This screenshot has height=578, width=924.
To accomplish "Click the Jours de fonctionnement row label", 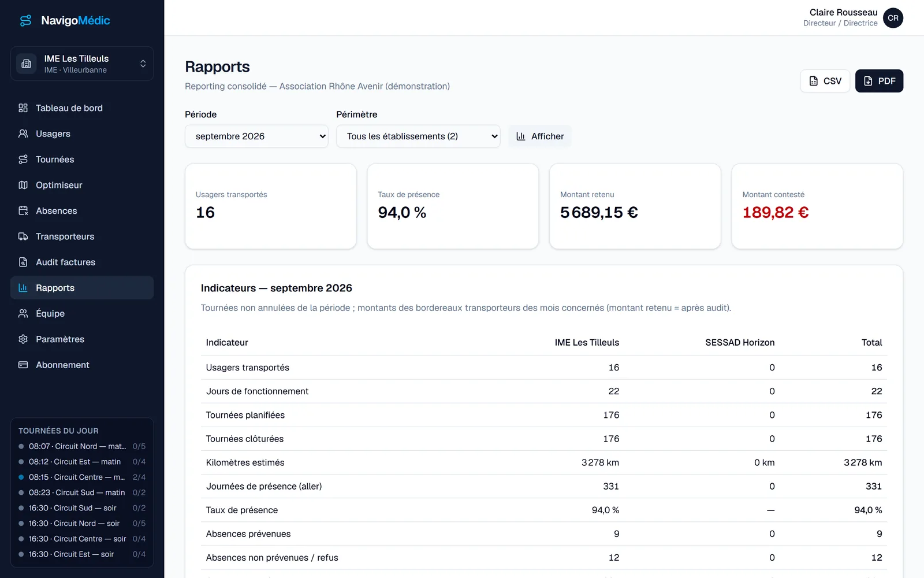I will (257, 391).
